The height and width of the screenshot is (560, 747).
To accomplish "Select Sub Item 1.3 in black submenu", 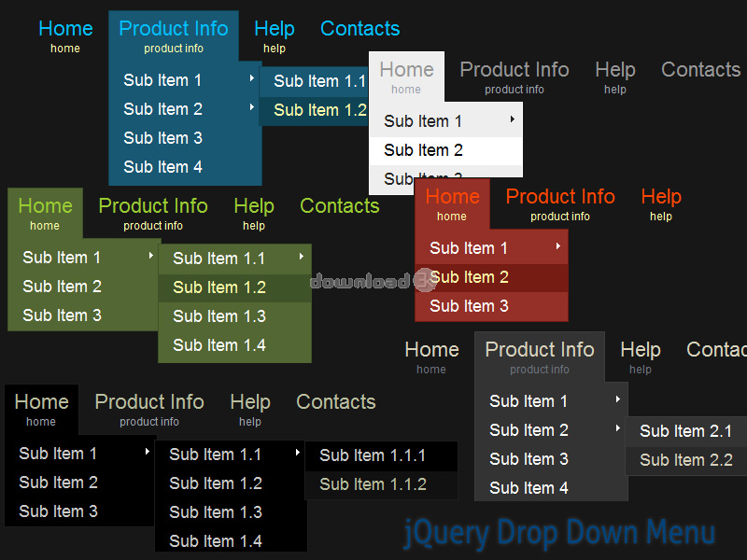I will (x=231, y=512).
